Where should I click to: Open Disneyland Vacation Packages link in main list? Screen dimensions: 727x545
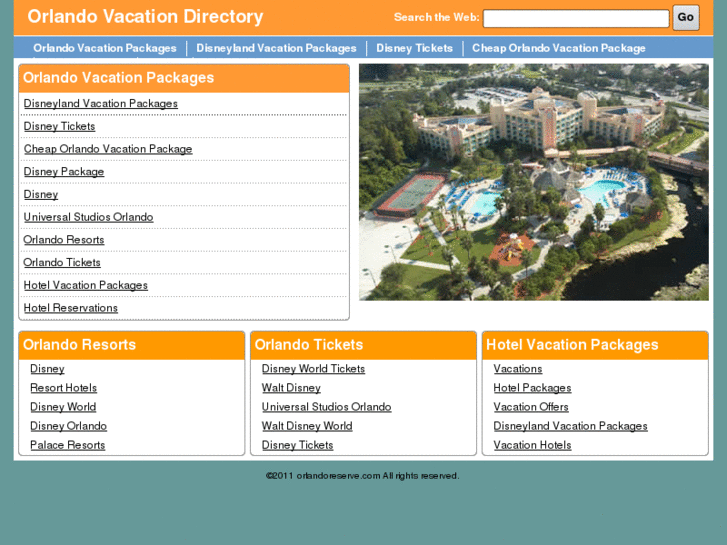pos(101,103)
